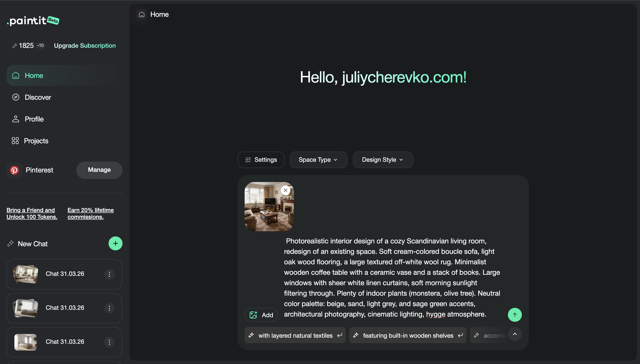Open third Chat 31.03.26 bedroom thumbnail
Image resolution: width=640 pixels, height=364 pixels.
coord(26,342)
